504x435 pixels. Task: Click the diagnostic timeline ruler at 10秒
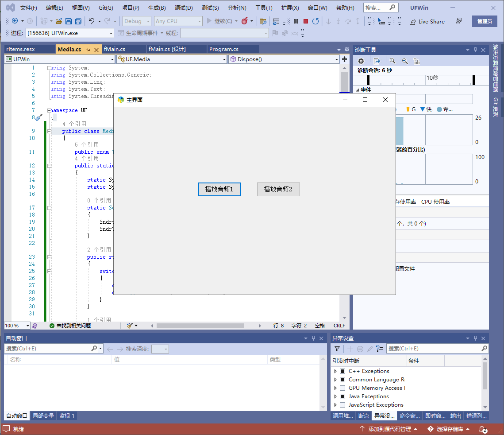coord(432,78)
